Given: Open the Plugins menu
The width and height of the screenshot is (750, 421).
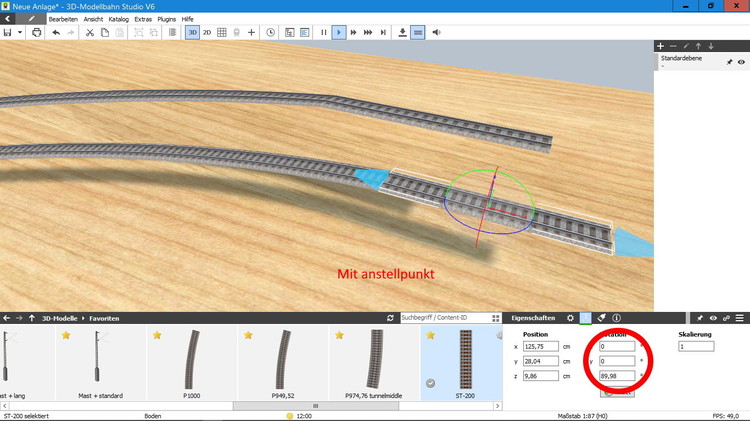Looking at the screenshot, I should 166,19.
